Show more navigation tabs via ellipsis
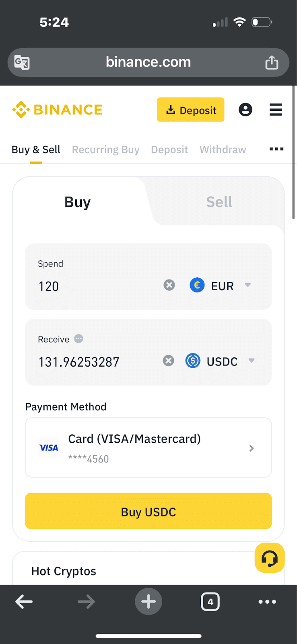Image resolution: width=297 pixels, height=644 pixels. (x=276, y=149)
